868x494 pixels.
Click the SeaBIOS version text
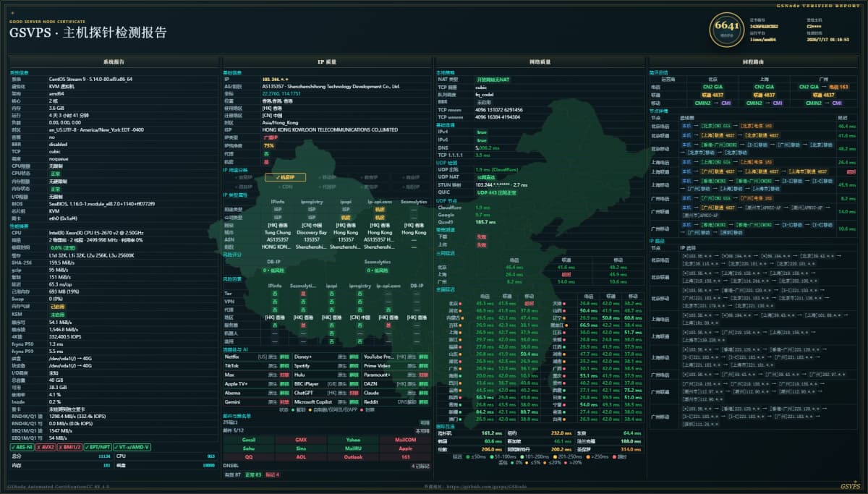coord(102,204)
